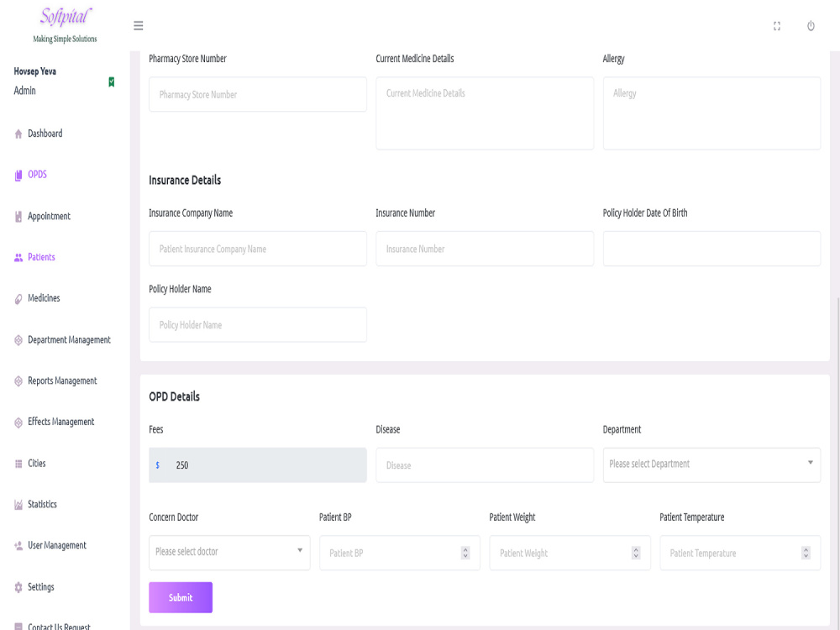
Task: Open the Please select doctor dropdown
Action: [x=229, y=553]
